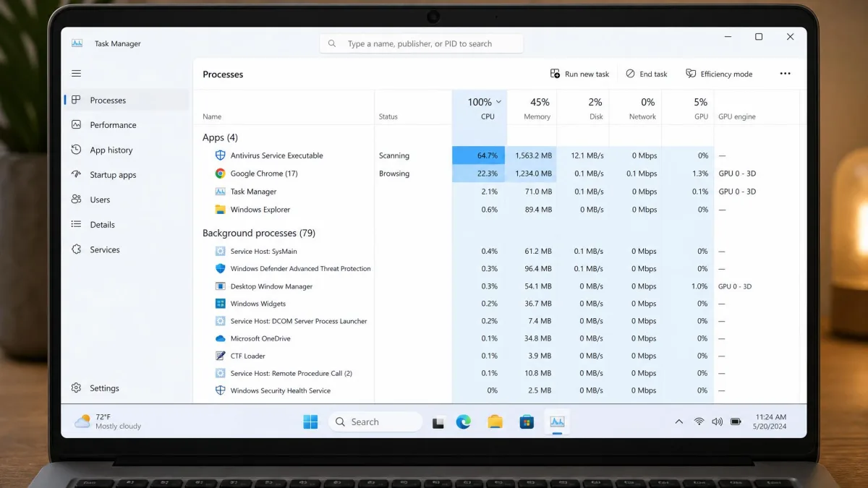Sort processes by the Name column header

(x=212, y=116)
